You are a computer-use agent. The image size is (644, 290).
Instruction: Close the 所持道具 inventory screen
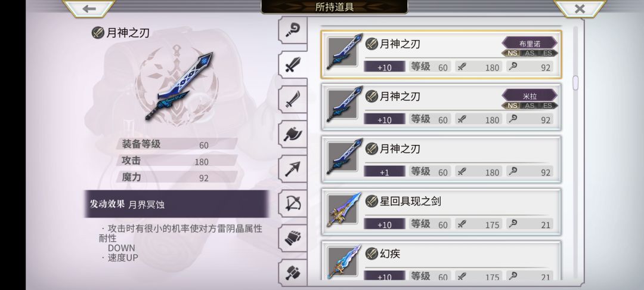pos(580,8)
